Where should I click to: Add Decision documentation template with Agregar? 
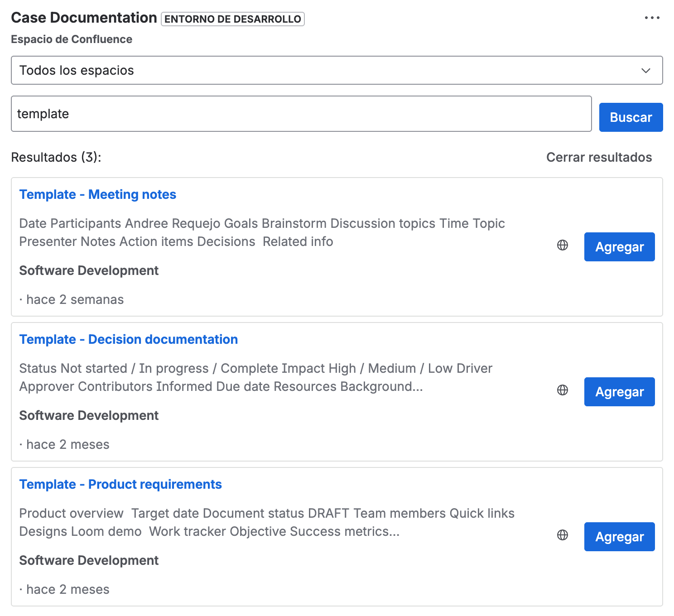pos(619,392)
